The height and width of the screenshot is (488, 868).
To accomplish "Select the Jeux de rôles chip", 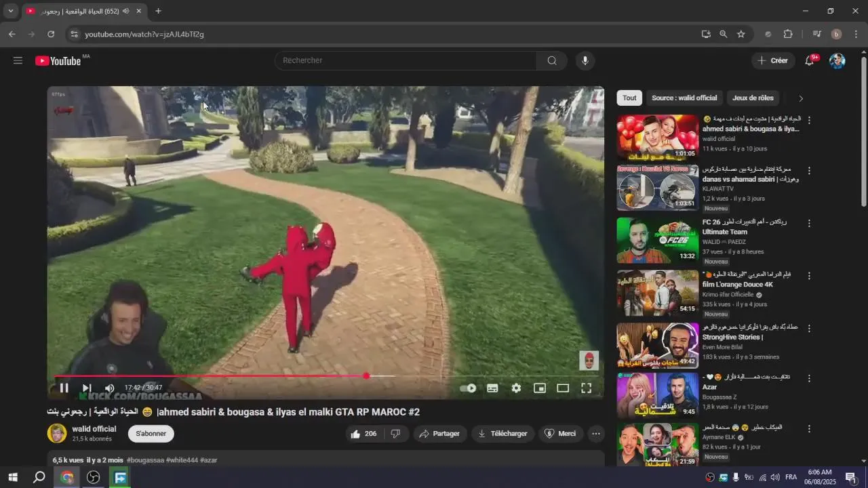I will (753, 98).
